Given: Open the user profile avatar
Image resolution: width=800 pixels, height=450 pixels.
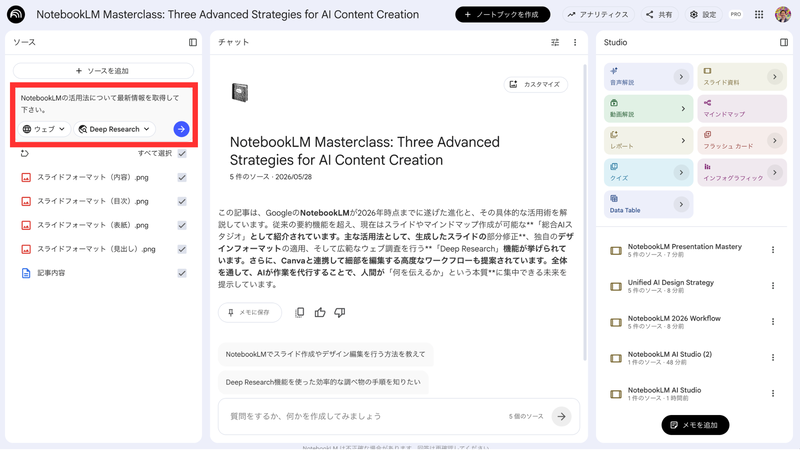Looking at the screenshot, I should coord(783,14).
